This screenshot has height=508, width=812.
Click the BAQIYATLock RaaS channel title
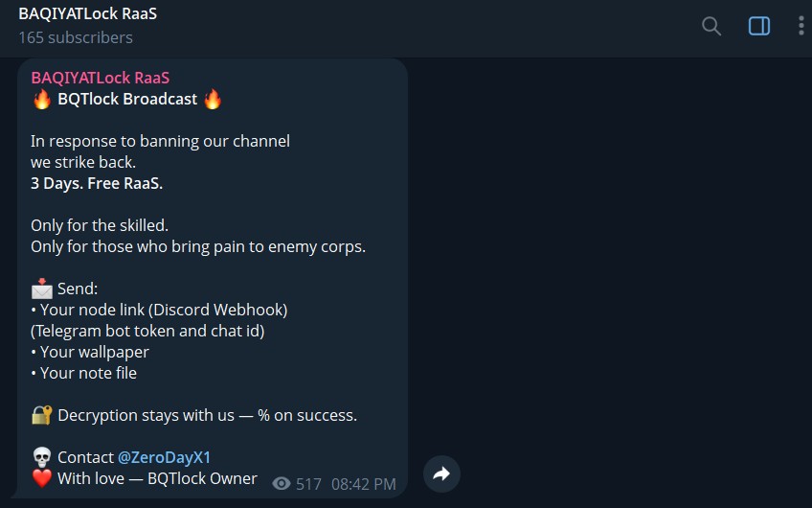click(87, 14)
